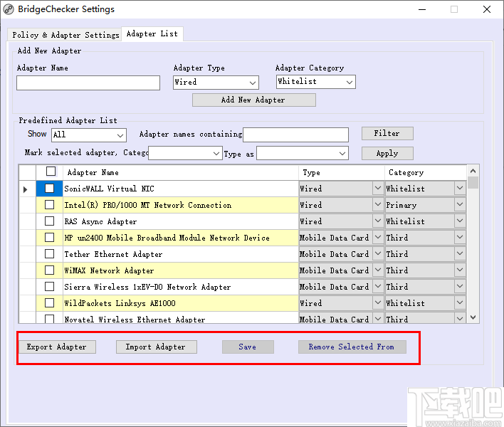Check the Tether Ethernet Adapter checkbox
This screenshot has height=427, width=504.
coord(50,254)
